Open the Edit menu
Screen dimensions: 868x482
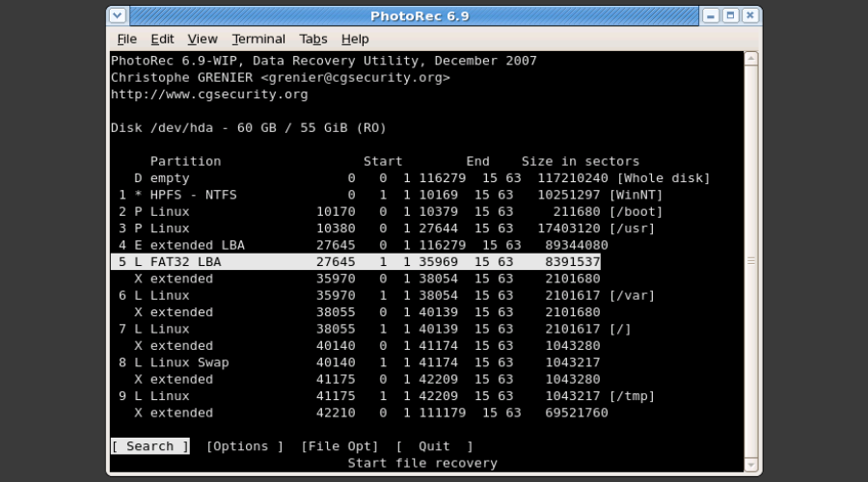[162, 40]
